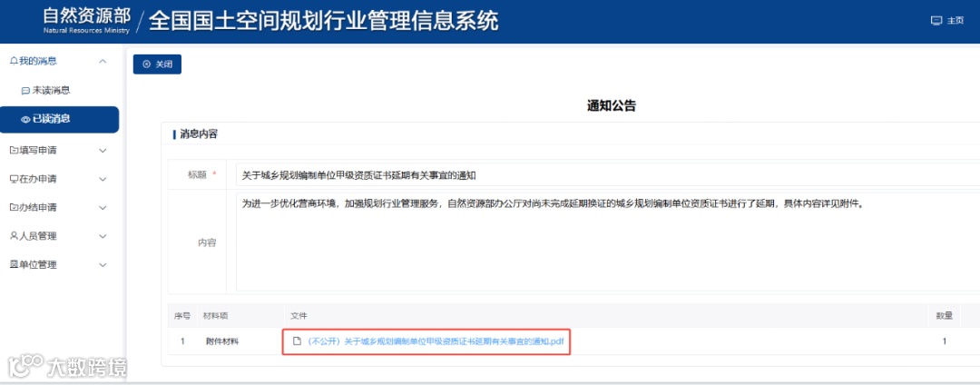The width and height of the screenshot is (980, 385).
Task: Click the circle-x icon in 关闭 button
Action: click(147, 64)
